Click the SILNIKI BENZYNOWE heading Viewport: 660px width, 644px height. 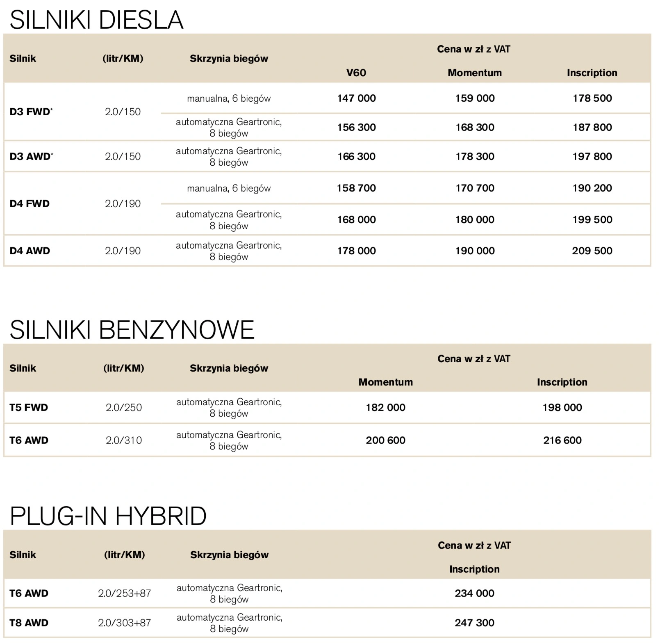[132, 330]
